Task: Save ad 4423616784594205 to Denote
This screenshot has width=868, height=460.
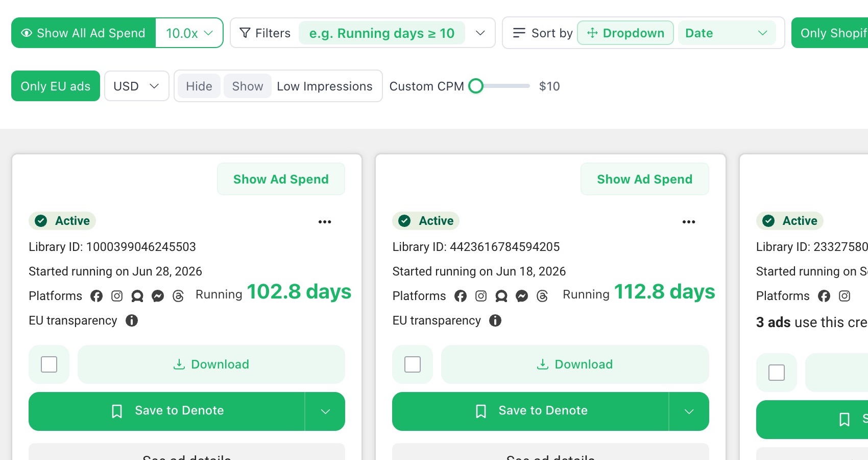Action: [x=531, y=411]
